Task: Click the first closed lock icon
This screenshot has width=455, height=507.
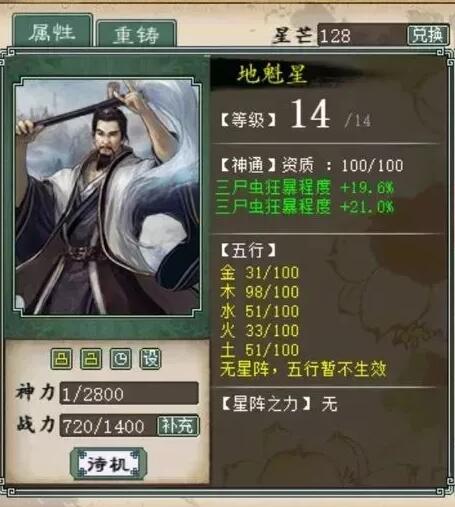Action: click(61, 359)
